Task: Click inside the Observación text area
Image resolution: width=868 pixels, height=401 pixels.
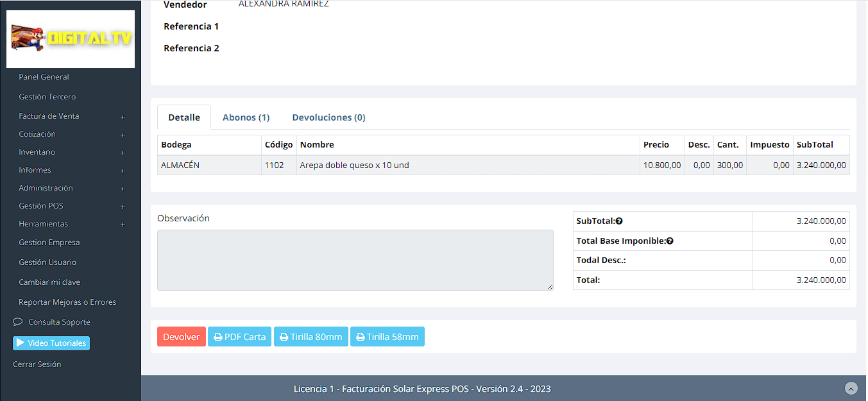Action: click(355, 260)
